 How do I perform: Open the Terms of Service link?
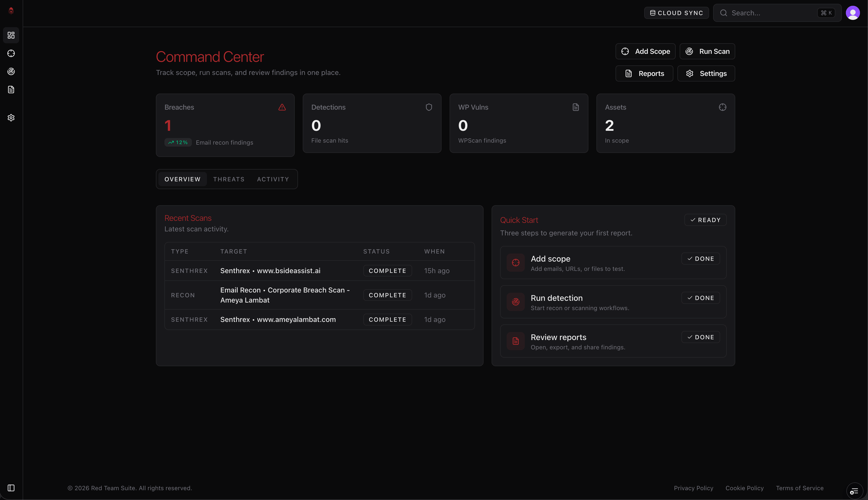coord(800,488)
